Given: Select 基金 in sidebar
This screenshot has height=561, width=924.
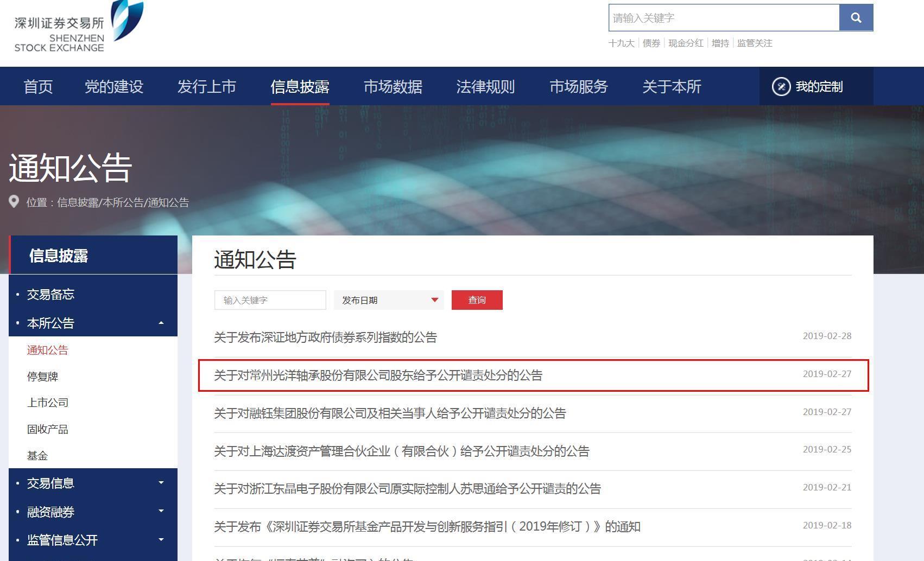Looking at the screenshot, I should [37, 456].
